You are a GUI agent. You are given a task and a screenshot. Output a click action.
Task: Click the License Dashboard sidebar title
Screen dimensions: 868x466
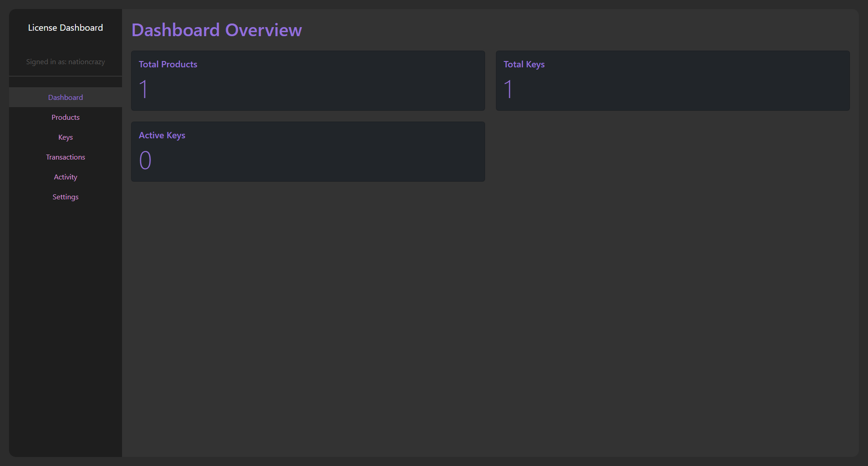tap(66, 28)
